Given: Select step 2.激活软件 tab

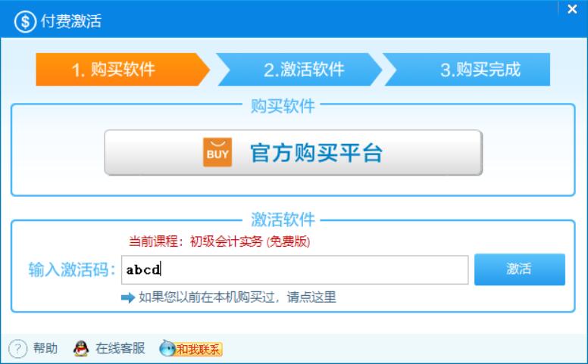Looking at the screenshot, I should 299,70.
